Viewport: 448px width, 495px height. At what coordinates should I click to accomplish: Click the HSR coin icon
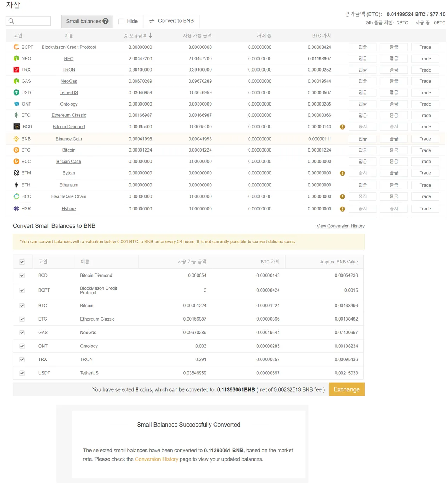pyautogui.click(x=16, y=208)
